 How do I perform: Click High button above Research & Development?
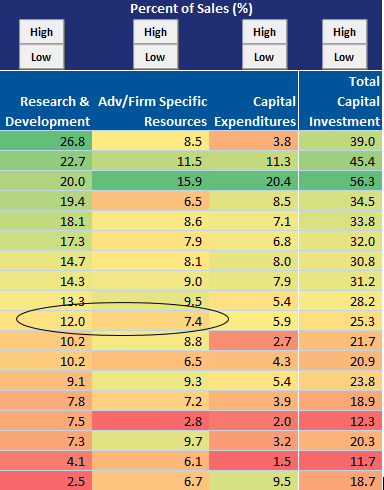point(41,32)
